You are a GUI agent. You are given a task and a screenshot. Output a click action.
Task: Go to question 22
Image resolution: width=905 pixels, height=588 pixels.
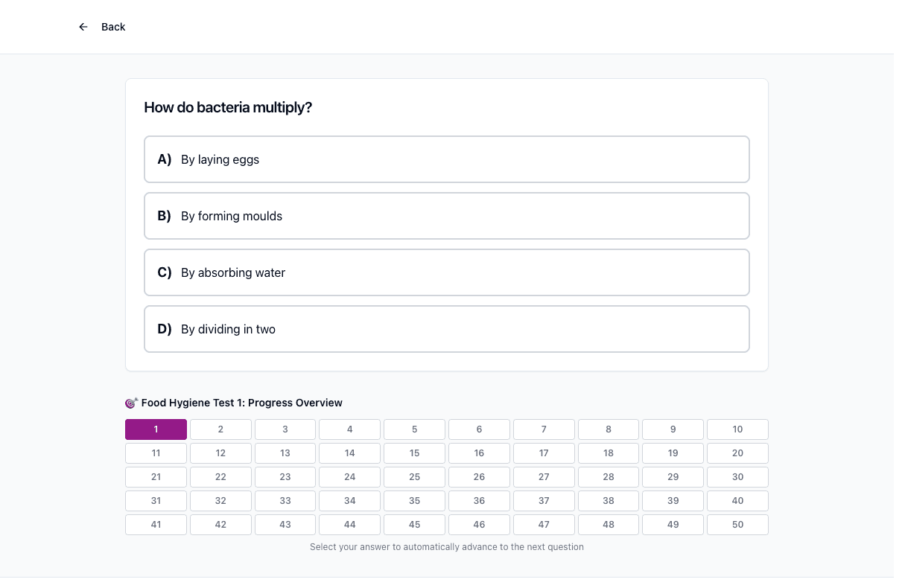tap(220, 477)
